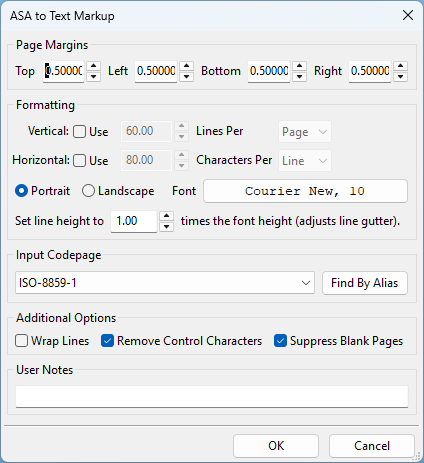
Task: Open the Input Codepage ISO-8859-1 dropdown
Action: point(165,283)
